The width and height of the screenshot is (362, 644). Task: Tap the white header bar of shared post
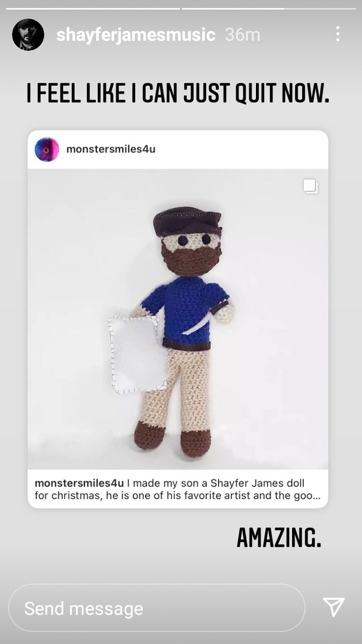click(x=178, y=149)
